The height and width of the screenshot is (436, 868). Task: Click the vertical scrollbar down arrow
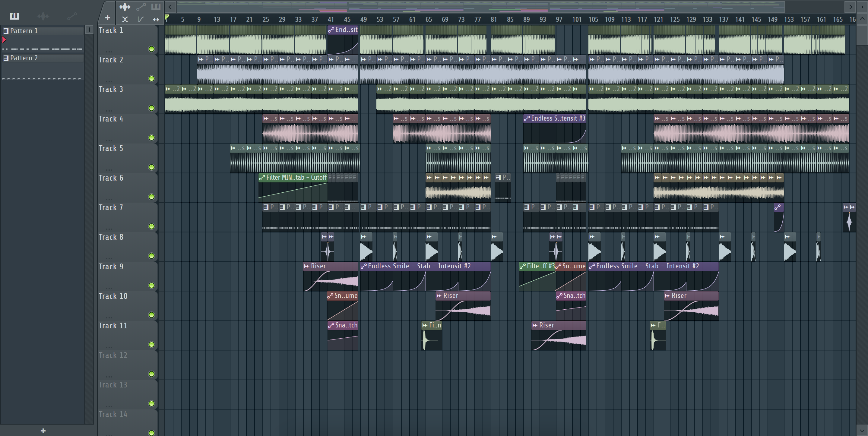click(862, 430)
